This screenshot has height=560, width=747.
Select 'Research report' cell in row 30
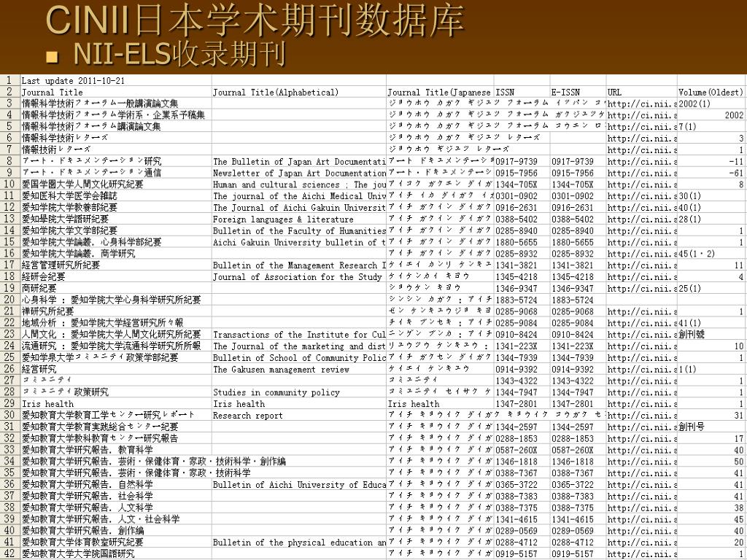coord(298,415)
